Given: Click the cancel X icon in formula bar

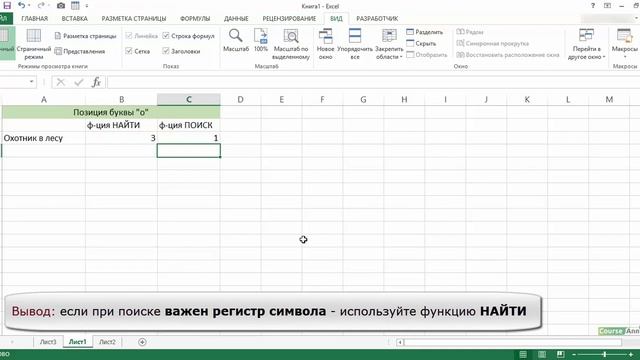Looking at the screenshot, I should (x=60, y=82).
